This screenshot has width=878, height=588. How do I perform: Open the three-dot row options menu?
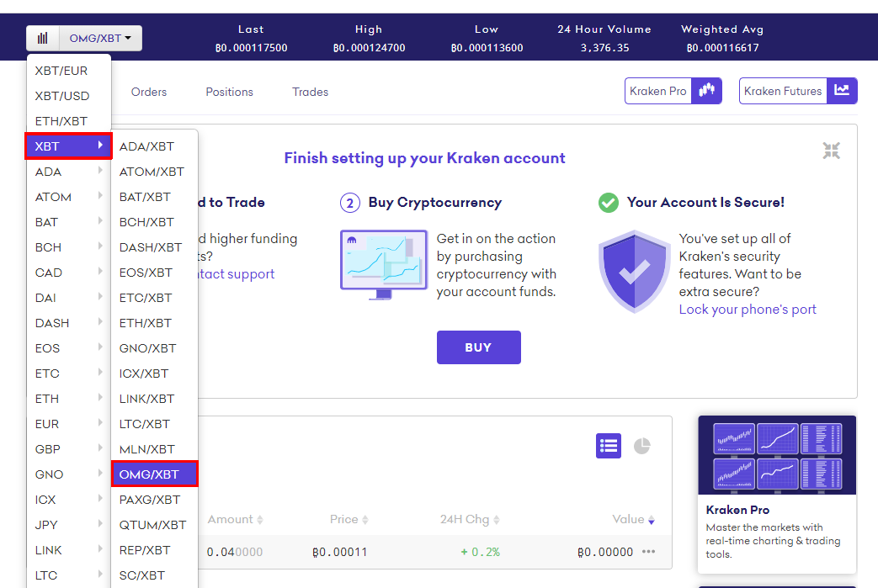(x=648, y=552)
